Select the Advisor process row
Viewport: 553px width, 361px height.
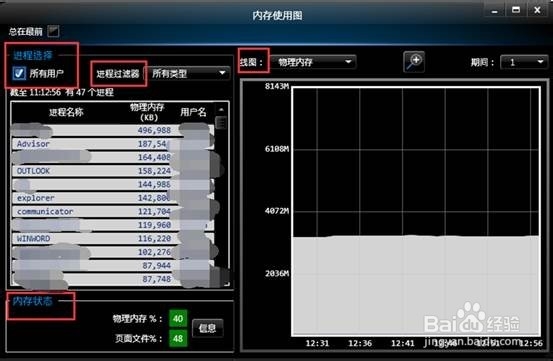coord(113,144)
